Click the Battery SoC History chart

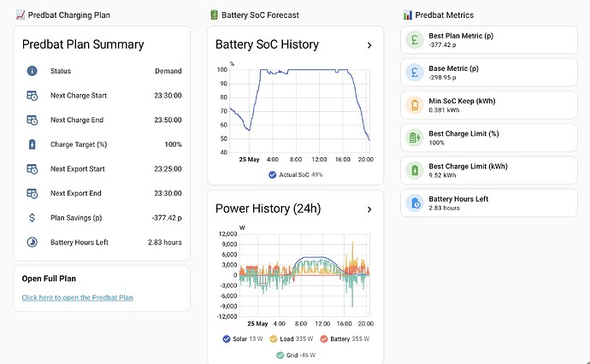295,111
